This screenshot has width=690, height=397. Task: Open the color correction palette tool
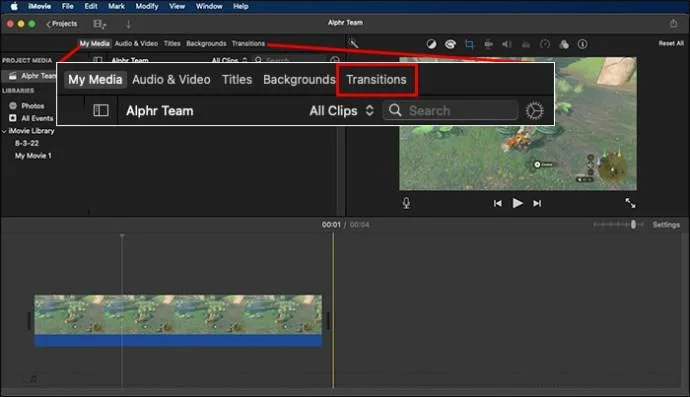pyautogui.click(x=450, y=44)
